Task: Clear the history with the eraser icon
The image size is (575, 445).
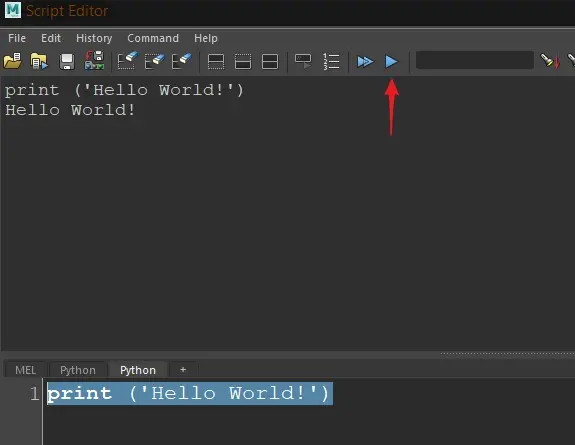Action: tap(127, 61)
